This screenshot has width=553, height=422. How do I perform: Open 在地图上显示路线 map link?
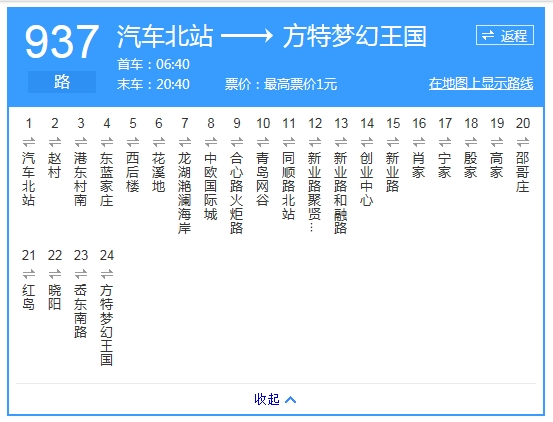point(481,84)
